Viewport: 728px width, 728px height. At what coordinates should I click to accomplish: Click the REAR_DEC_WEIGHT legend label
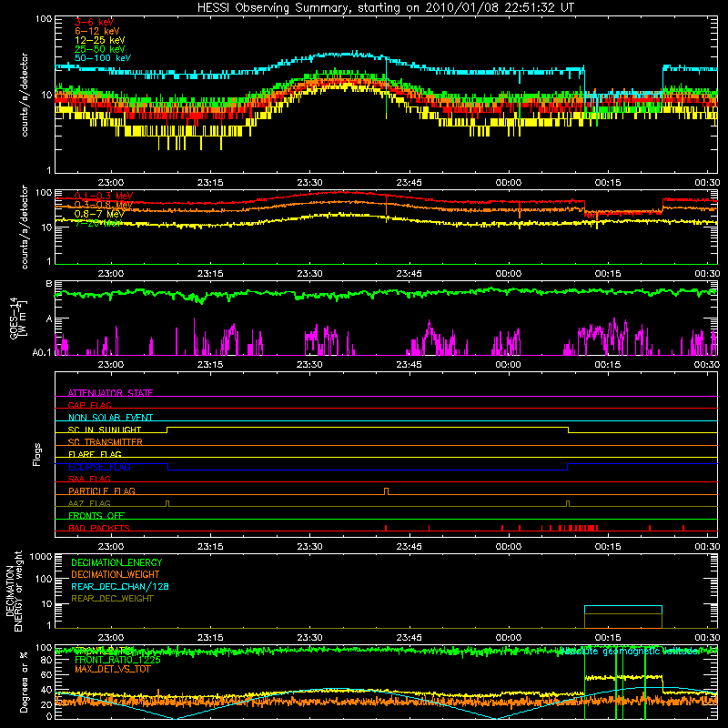pyautogui.click(x=112, y=599)
